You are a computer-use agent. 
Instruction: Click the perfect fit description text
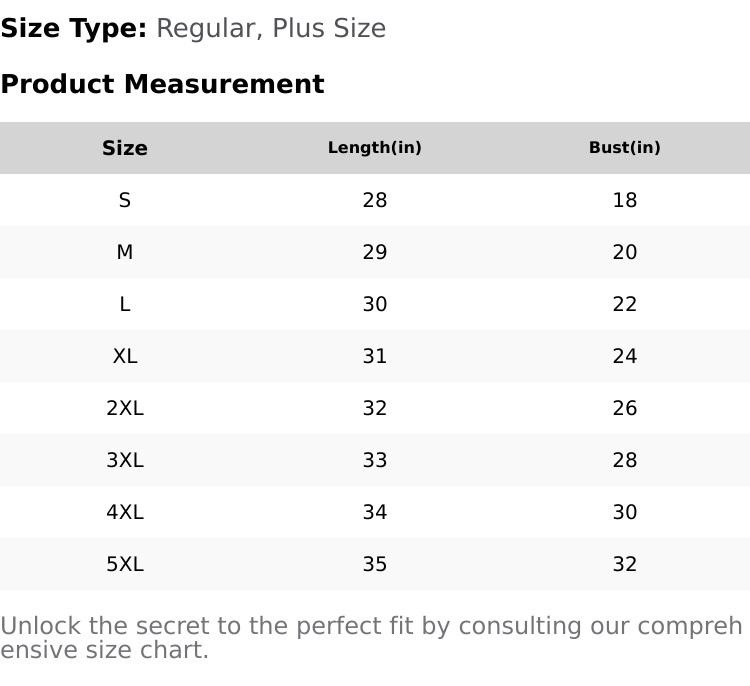(x=371, y=637)
